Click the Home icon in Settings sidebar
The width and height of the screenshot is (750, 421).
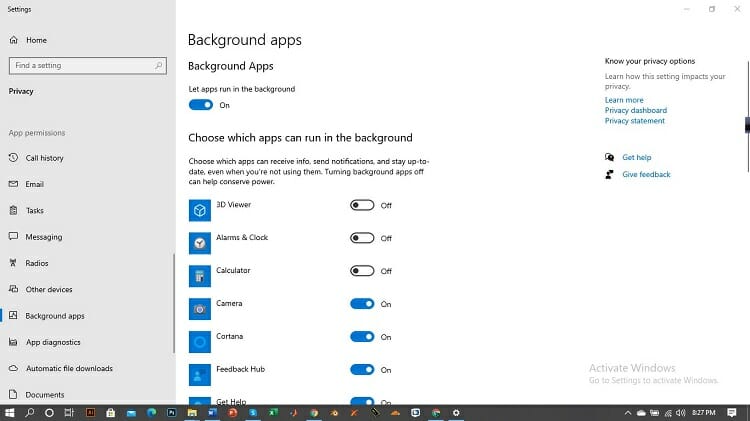pos(13,40)
